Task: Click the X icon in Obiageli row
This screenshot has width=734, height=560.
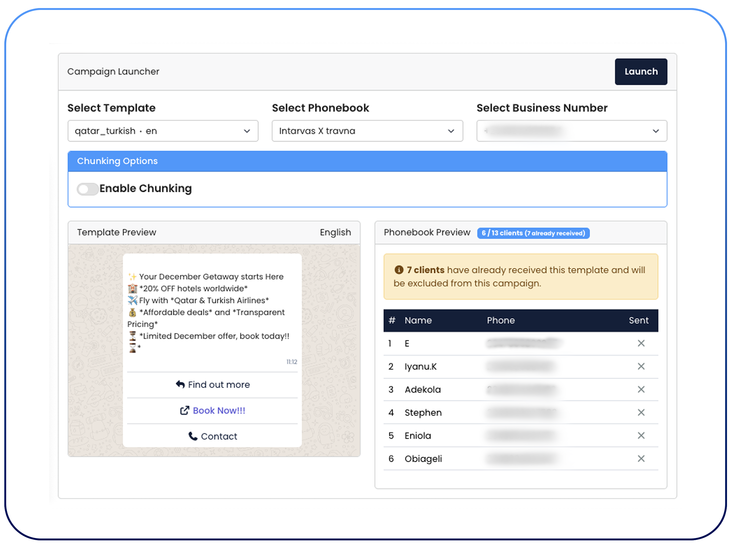Action: tap(641, 459)
